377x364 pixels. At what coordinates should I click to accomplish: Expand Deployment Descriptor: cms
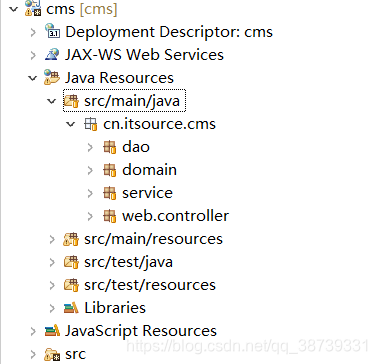pyautogui.click(x=33, y=32)
